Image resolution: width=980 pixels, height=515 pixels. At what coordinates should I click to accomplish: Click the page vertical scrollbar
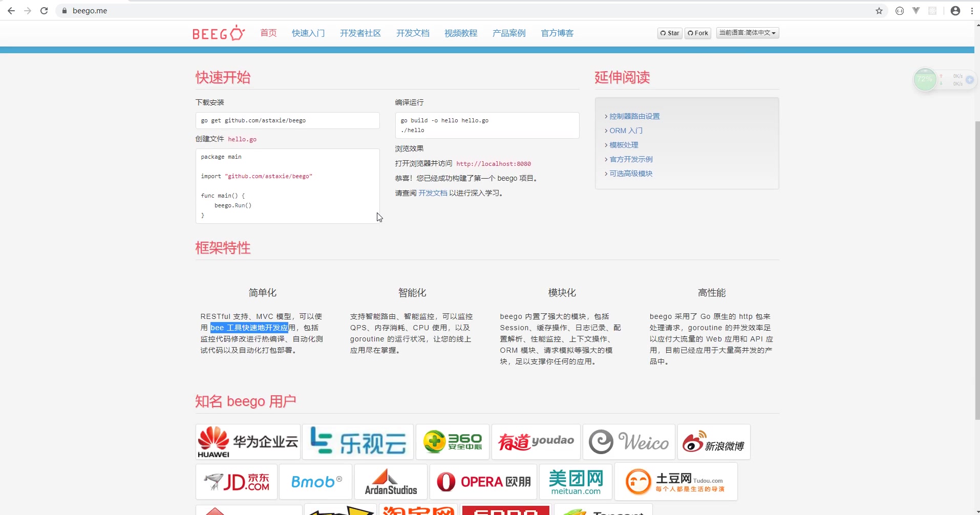[977, 270]
